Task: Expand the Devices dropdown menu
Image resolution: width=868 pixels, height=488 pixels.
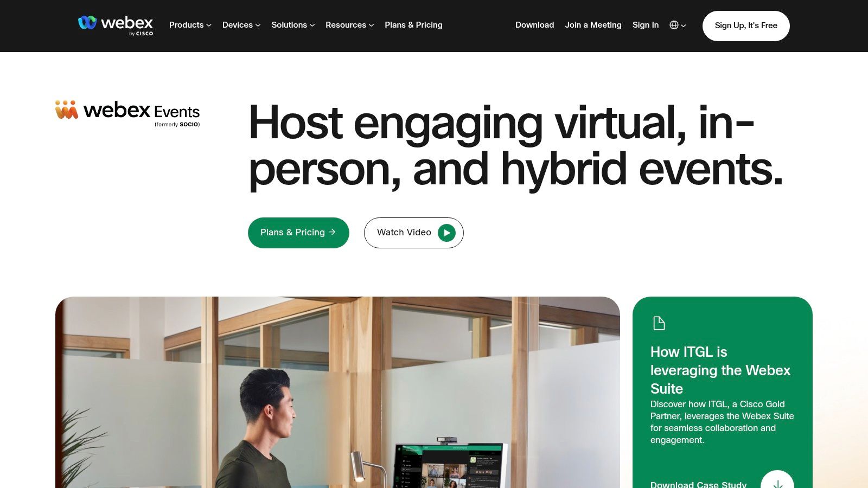Action: (x=241, y=25)
